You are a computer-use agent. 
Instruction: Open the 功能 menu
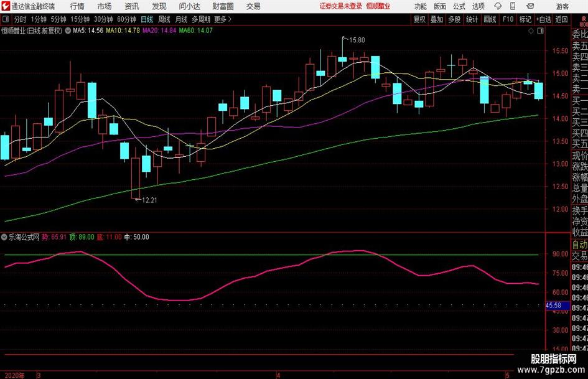click(421, 6)
